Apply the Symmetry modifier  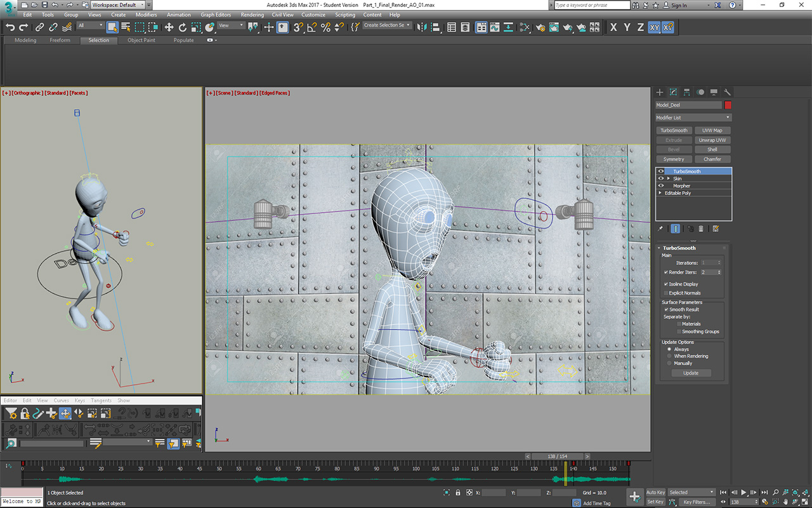coord(673,159)
